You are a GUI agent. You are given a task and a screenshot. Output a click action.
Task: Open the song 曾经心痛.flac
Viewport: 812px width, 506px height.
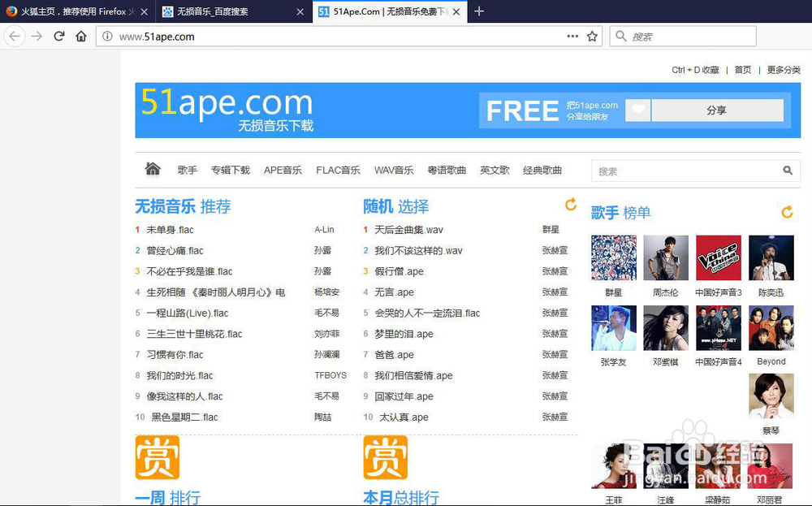pyautogui.click(x=175, y=251)
